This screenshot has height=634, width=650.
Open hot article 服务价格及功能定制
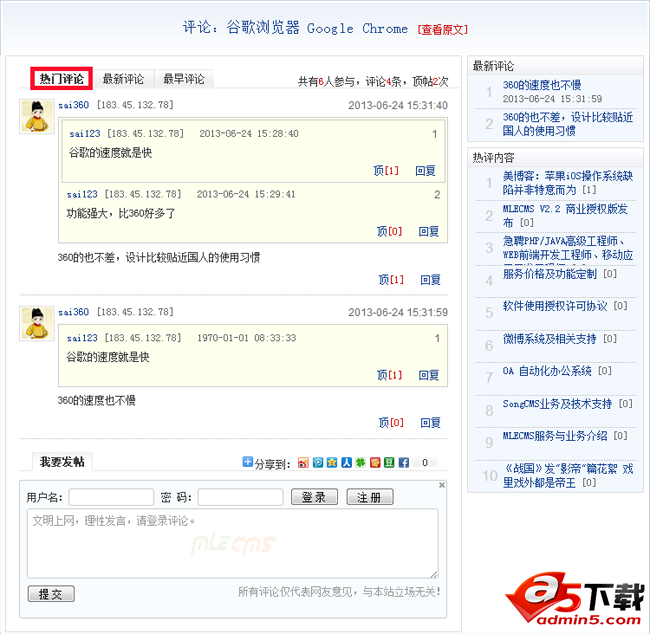[x=550, y=274]
